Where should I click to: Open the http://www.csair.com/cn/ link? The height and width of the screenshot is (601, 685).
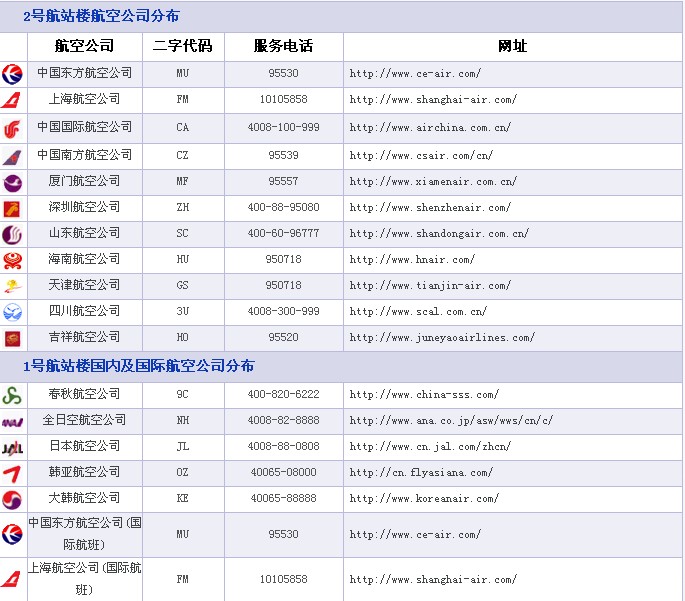click(x=421, y=155)
